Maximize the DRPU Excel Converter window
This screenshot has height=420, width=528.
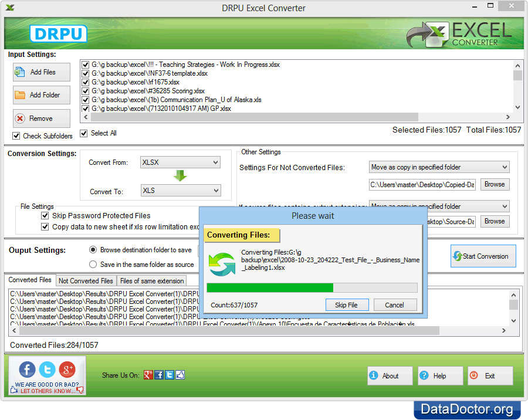point(490,6)
